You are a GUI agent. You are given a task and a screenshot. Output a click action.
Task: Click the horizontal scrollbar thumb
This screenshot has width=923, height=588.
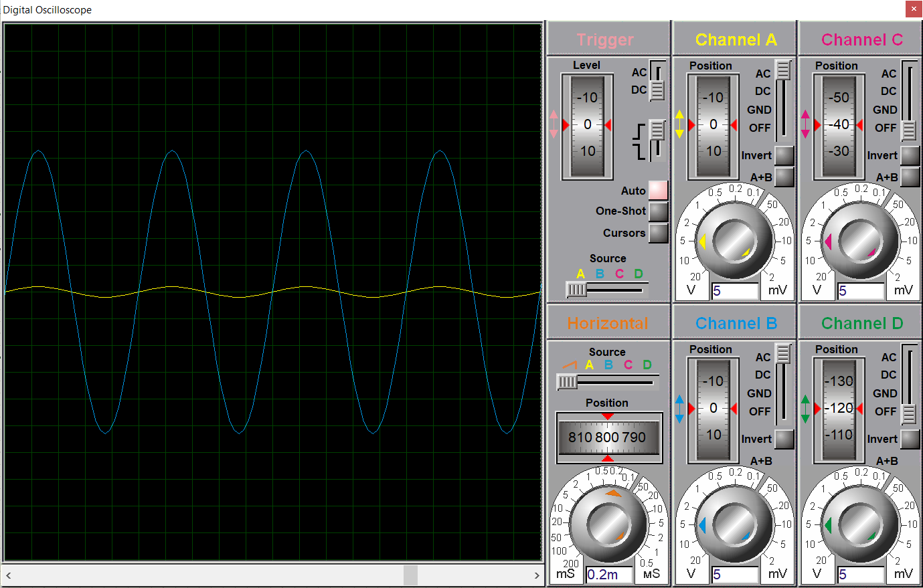pyautogui.click(x=410, y=575)
